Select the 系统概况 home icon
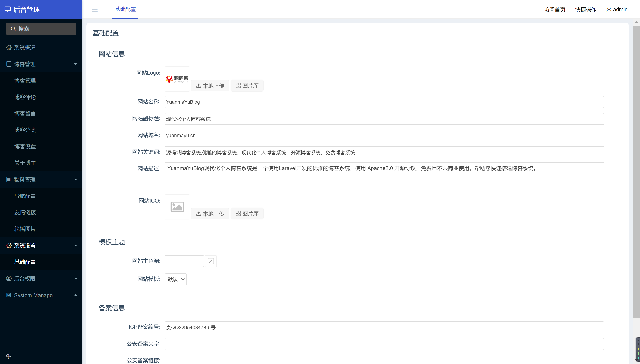Image resolution: width=640 pixels, height=364 pixels. [x=9, y=48]
